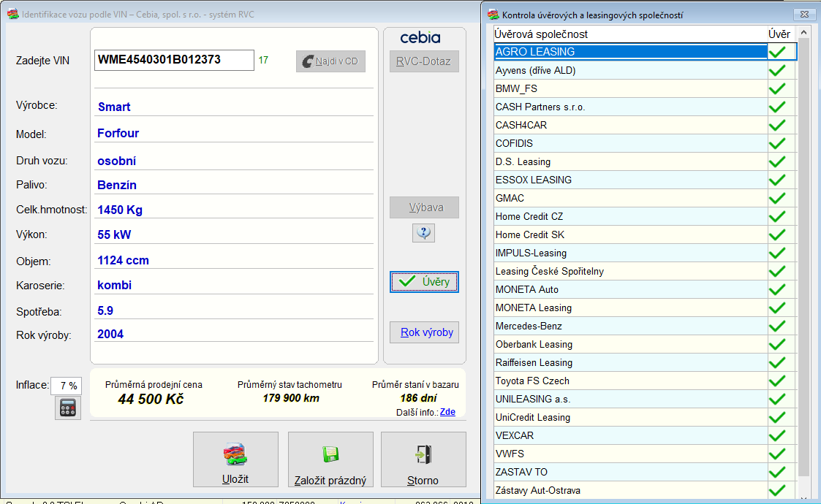The width and height of the screenshot is (821, 504).
Task: Click Uložit button with cars icon
Action: (x=235, y=459)
